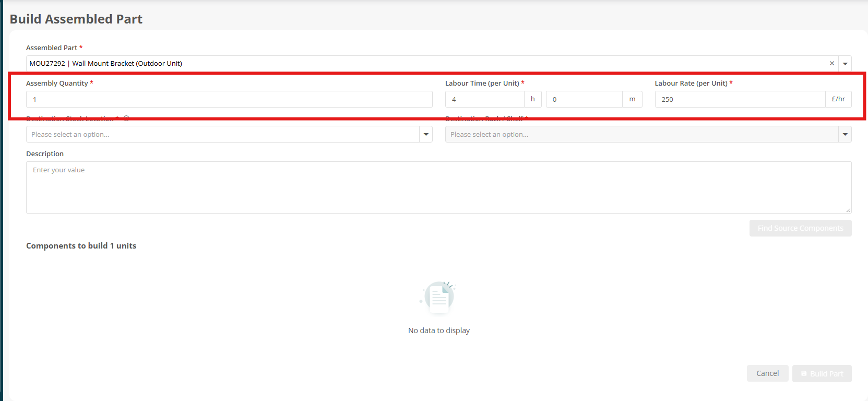The image size is (868, 401).
Task: Click the Description box resize handle
Action: click(848, 210)
